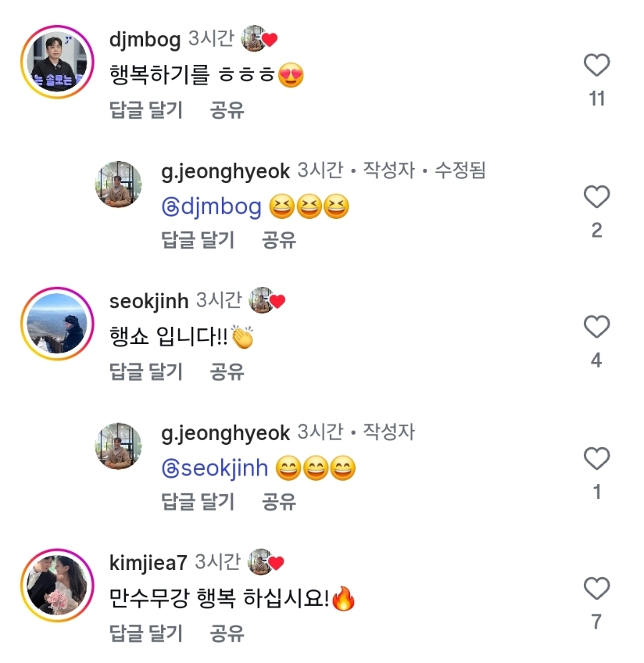Open the kimjiea7 username profile
Viewport: 644px width, 663px height.
tap(148, 562)
